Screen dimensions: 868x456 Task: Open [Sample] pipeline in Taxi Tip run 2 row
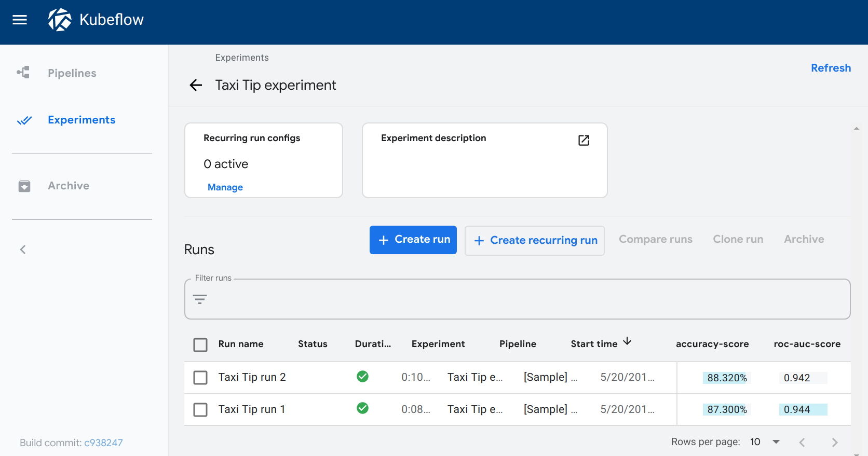point(550,377)
